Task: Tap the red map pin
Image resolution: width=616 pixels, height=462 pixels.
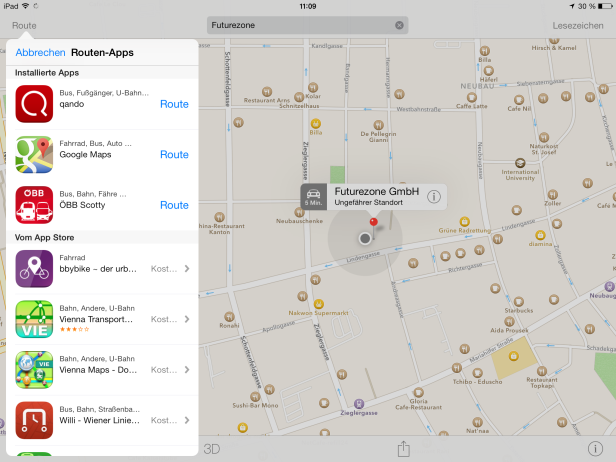Action: (x=374, y=222)
